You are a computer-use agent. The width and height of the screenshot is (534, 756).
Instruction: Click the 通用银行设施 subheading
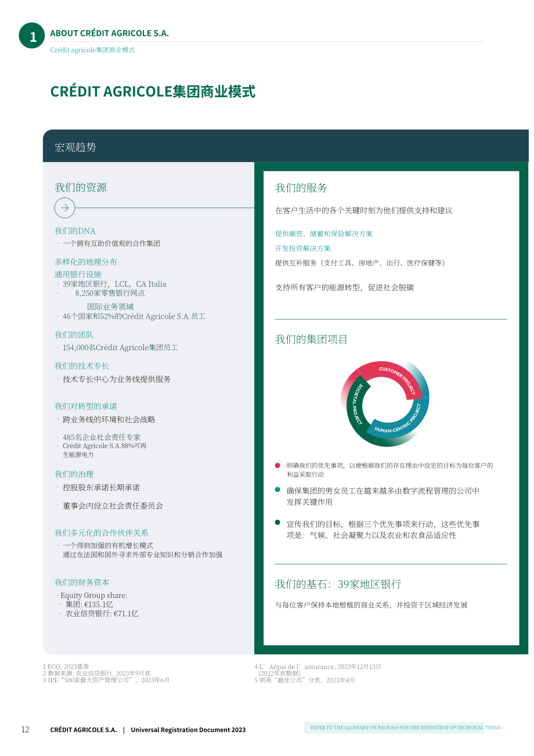point(78,274)
